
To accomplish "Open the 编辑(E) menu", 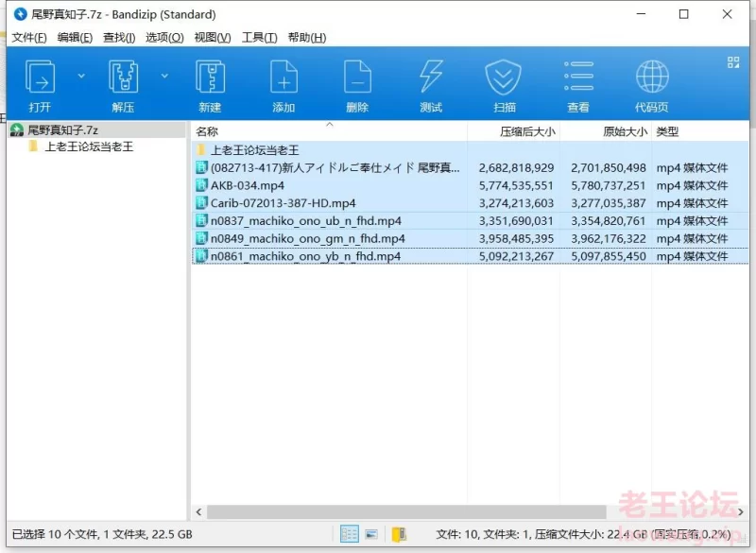I will 75,37.
